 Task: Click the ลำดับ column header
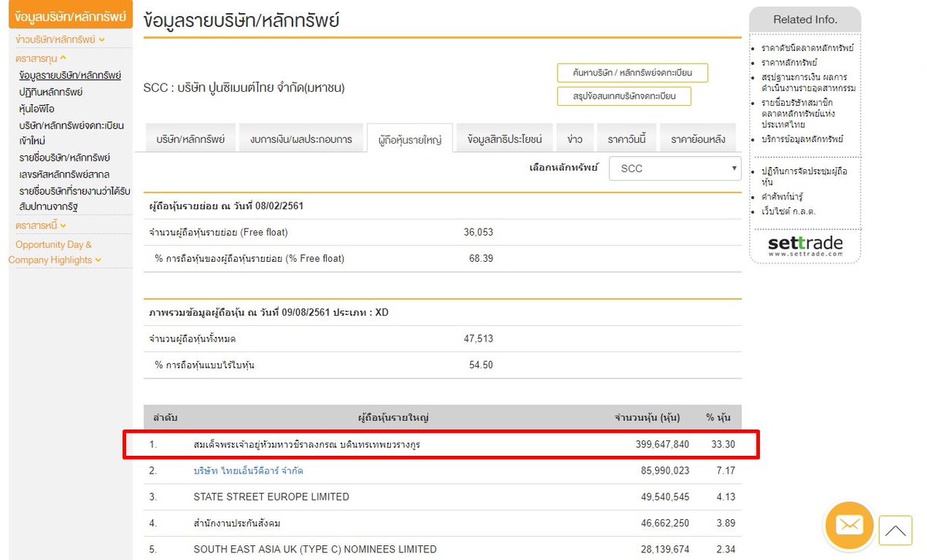[164, 418]
